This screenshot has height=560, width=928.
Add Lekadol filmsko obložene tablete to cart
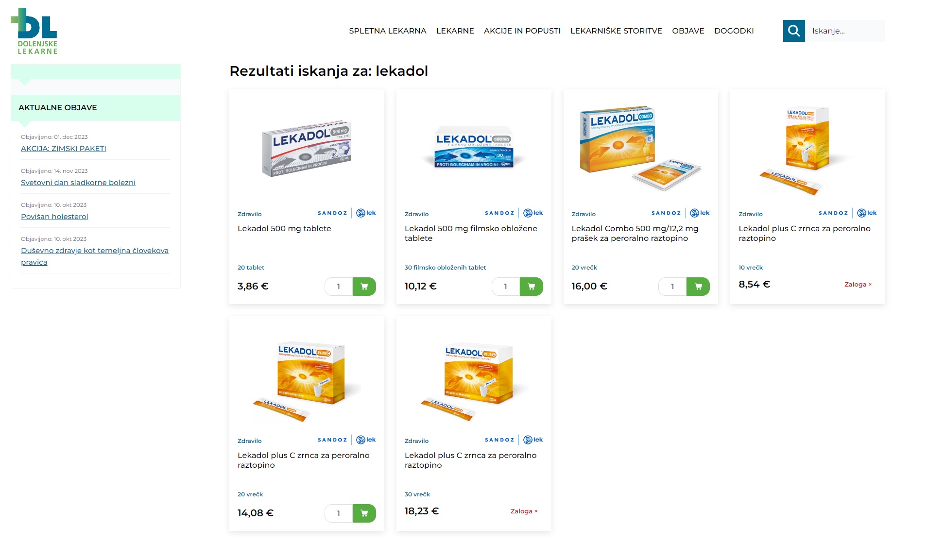pyautogui.click(x=531, y=287)
